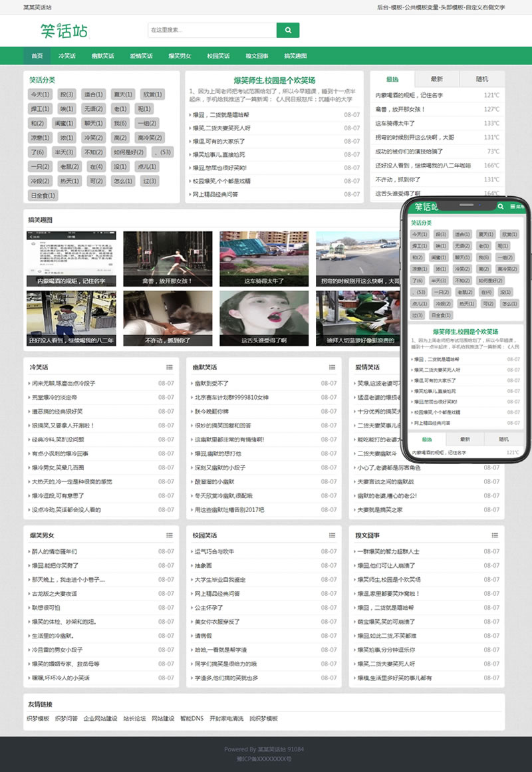Open the 织梦模板 friend link in footer
The image size is (532, 772).
38,719
